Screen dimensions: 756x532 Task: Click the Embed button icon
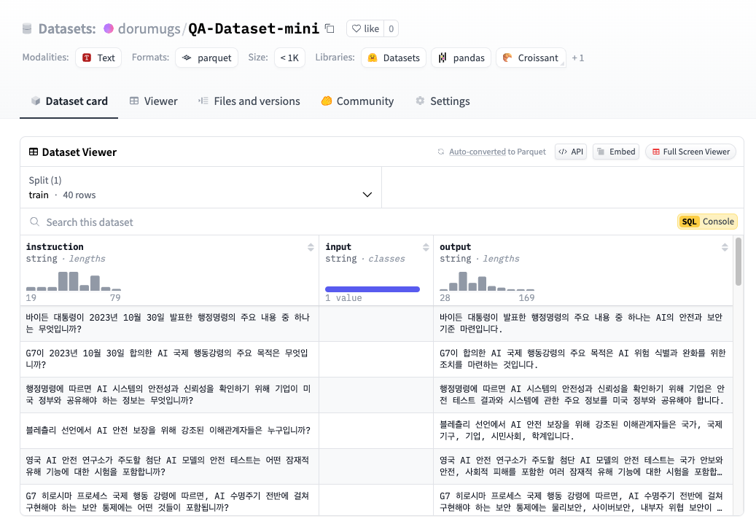coord(601,152)
